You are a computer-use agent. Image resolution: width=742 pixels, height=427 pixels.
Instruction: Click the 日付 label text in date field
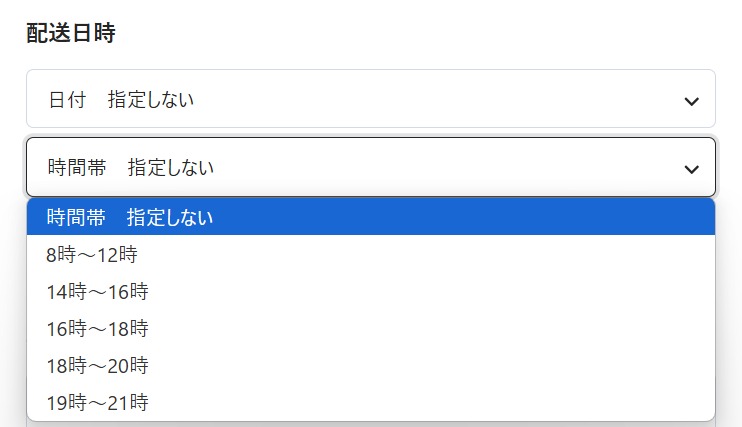(66, 100)
